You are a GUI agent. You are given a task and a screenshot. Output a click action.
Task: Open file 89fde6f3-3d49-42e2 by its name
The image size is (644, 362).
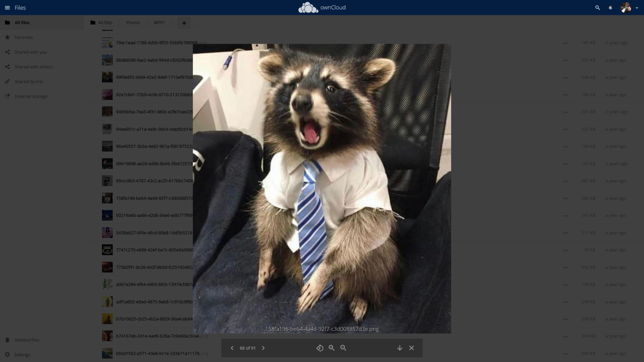154,77
